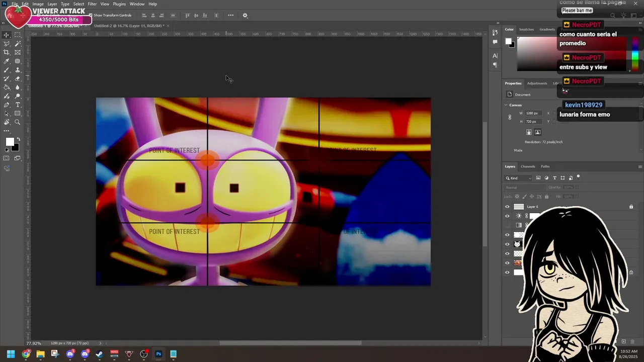Select the Brush tool
This screenshot has width=644, height=362.
point(7,70)
